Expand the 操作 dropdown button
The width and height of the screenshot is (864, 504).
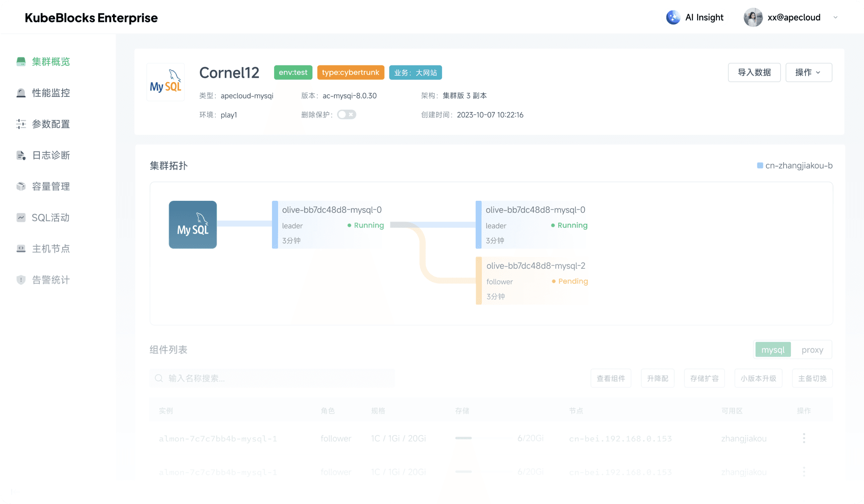(x=808, y=72)
